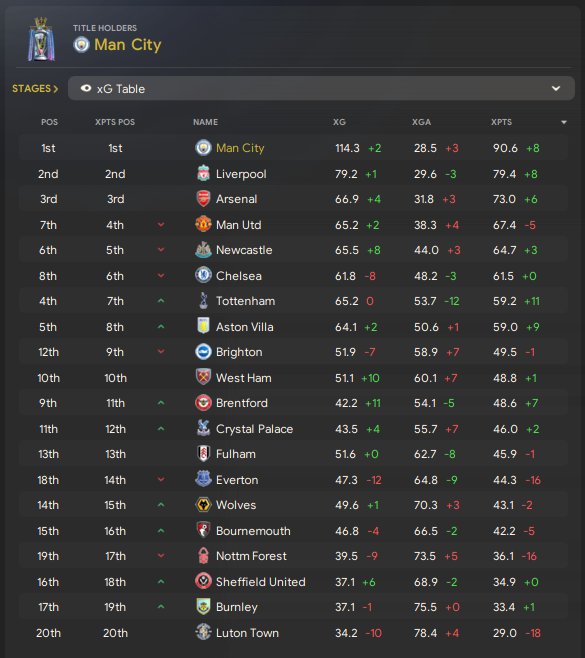Click the Premier League trophy icon
Viewport: 585px width, 658px height.
(41, 39)
